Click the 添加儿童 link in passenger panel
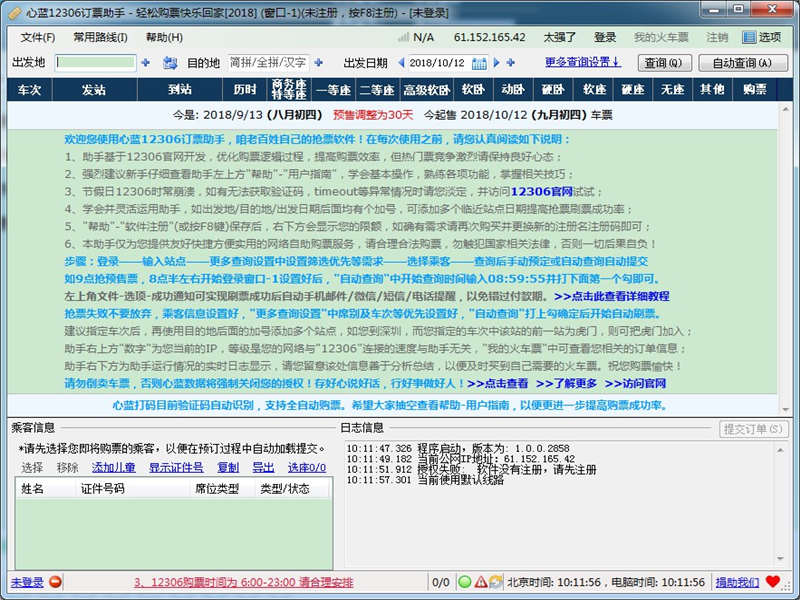The width and height of the screenshot is (800, 600). tap(114, 467)
